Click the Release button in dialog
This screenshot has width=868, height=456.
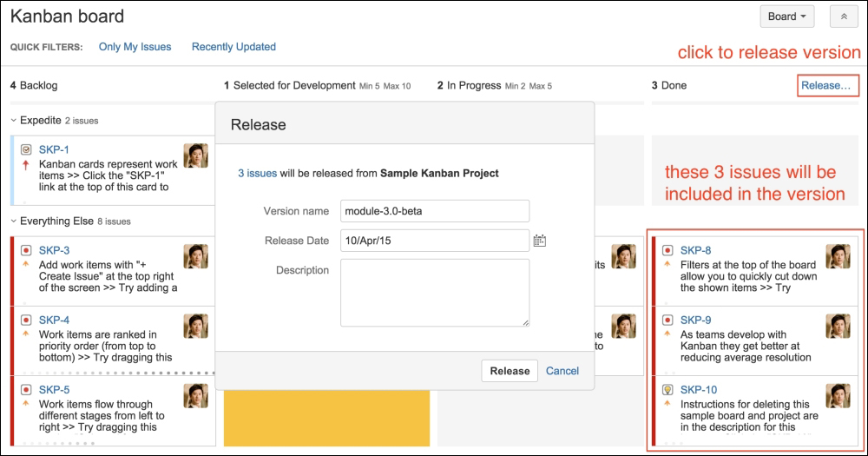pyautogui.click(x=510, y=371)
